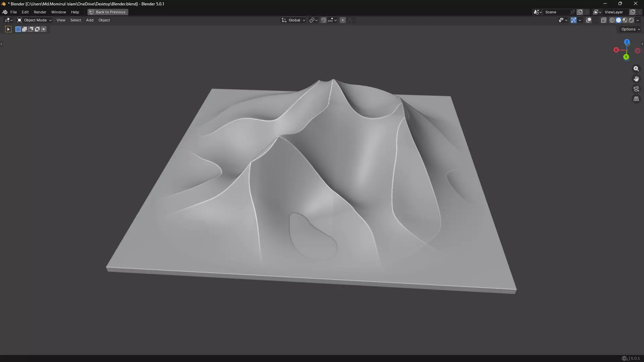Click the zoom magnifier viewport icon
This screenshot has width=644, height=362.
click(636, 69)
